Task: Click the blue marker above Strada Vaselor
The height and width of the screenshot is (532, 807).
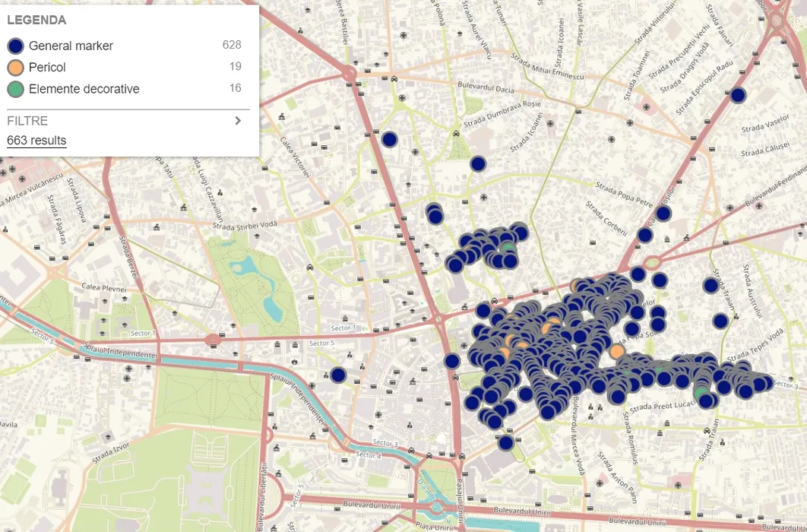Action: pyautogui.click(x=737, y=96)
